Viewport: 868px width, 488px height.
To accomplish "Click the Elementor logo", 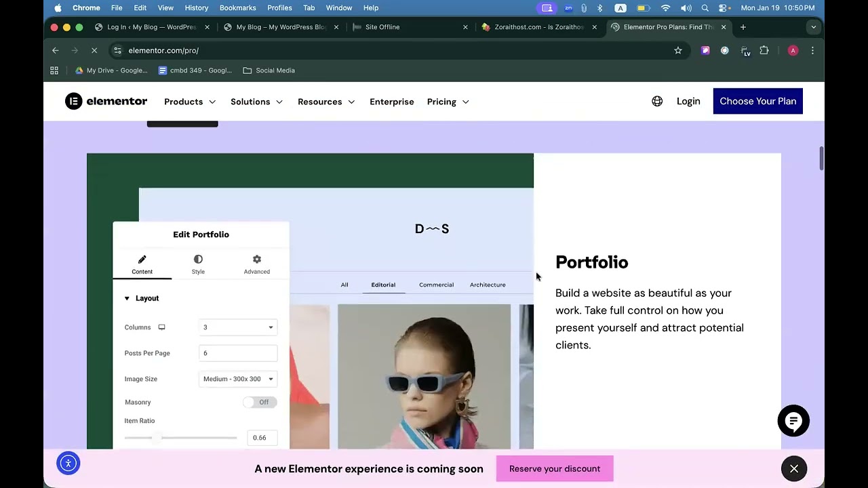I will pos(106,101).
